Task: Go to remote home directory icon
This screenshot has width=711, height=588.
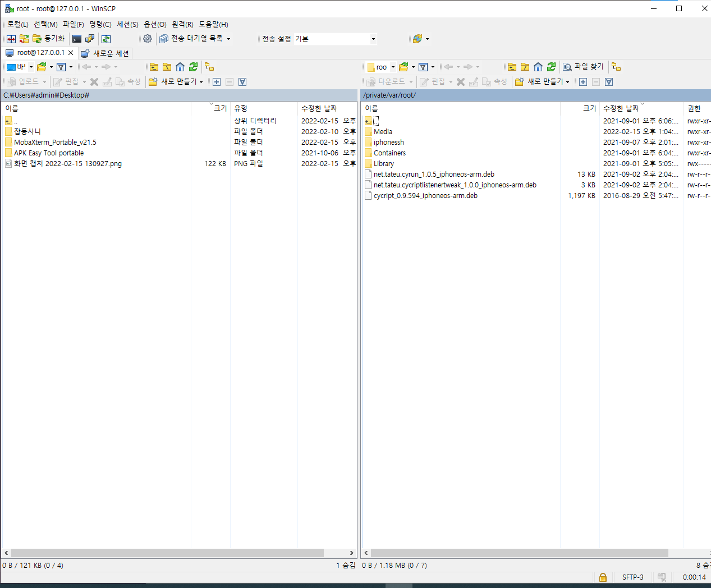Action: click(538, 67)
